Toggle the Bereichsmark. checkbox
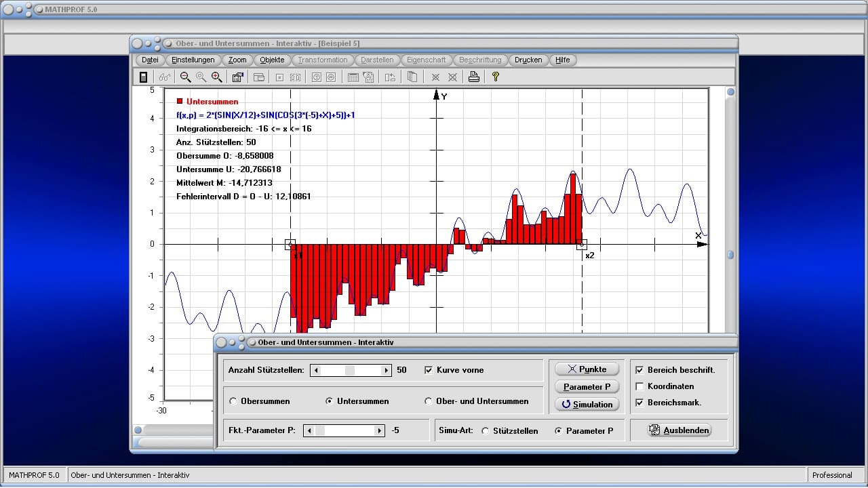Viewport: 868px width, 488px height. point(639,403)
